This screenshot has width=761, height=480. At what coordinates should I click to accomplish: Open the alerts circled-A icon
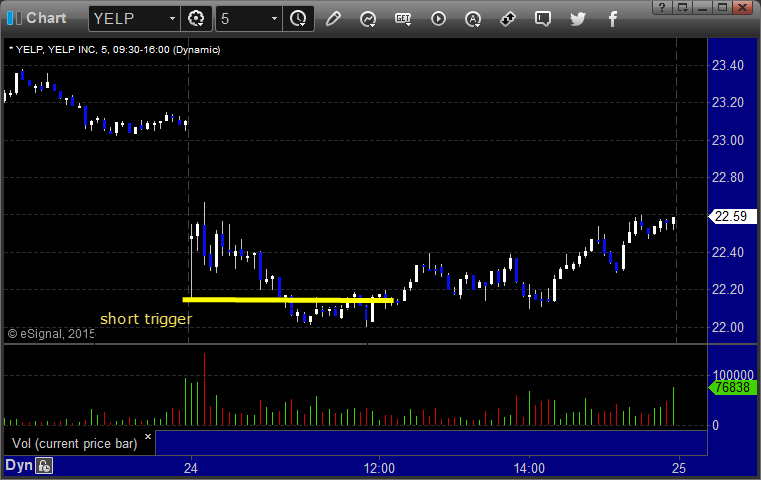coord(473,19)
